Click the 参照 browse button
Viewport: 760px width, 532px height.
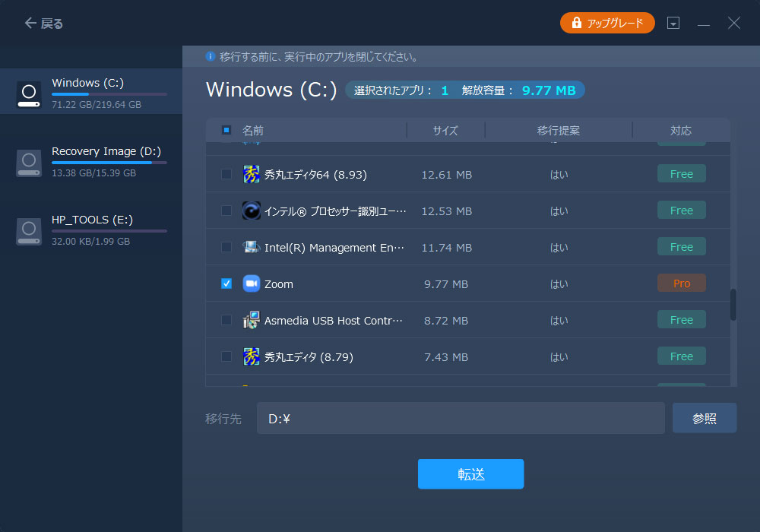click(x=704, y=417)
